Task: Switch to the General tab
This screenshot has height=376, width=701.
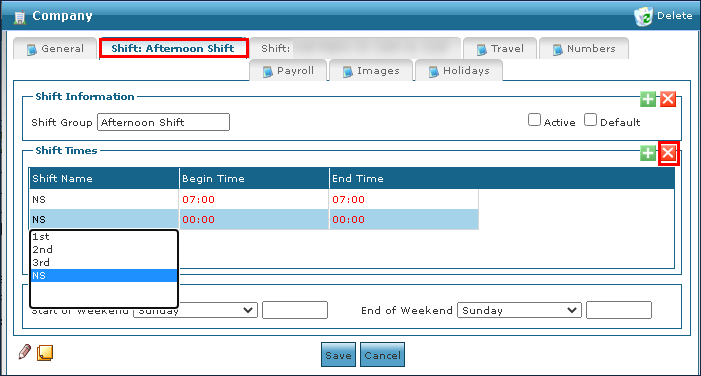Action: (55, 48)
